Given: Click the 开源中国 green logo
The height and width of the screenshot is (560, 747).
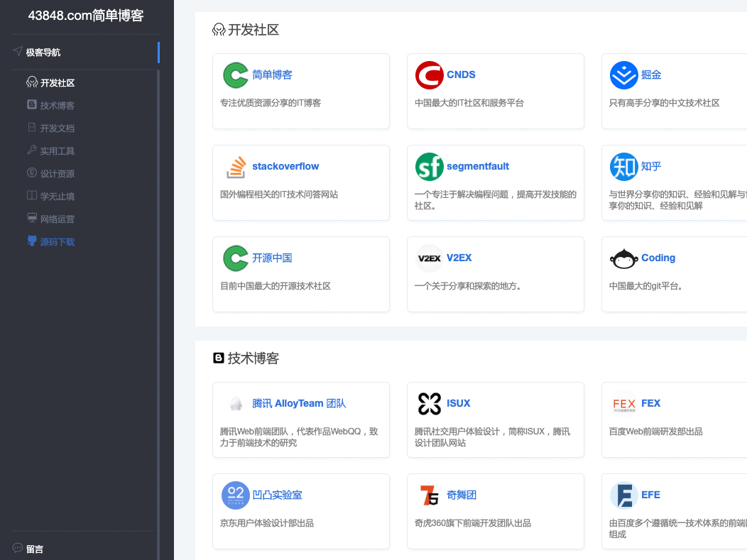Looking at the screenshot, I should [x=235, y=258].
